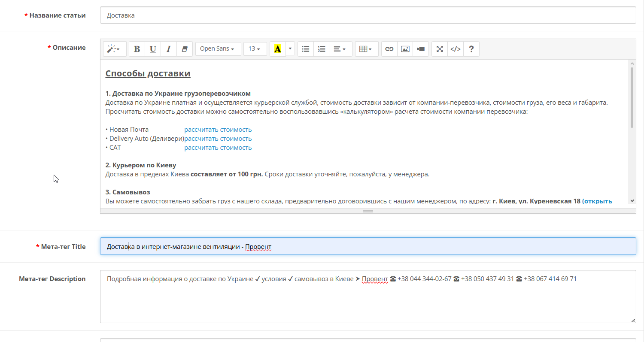Image resolution: width=644 pixels, height=342 pixels.
Task: Click the insert video icon
Action: 421,49
